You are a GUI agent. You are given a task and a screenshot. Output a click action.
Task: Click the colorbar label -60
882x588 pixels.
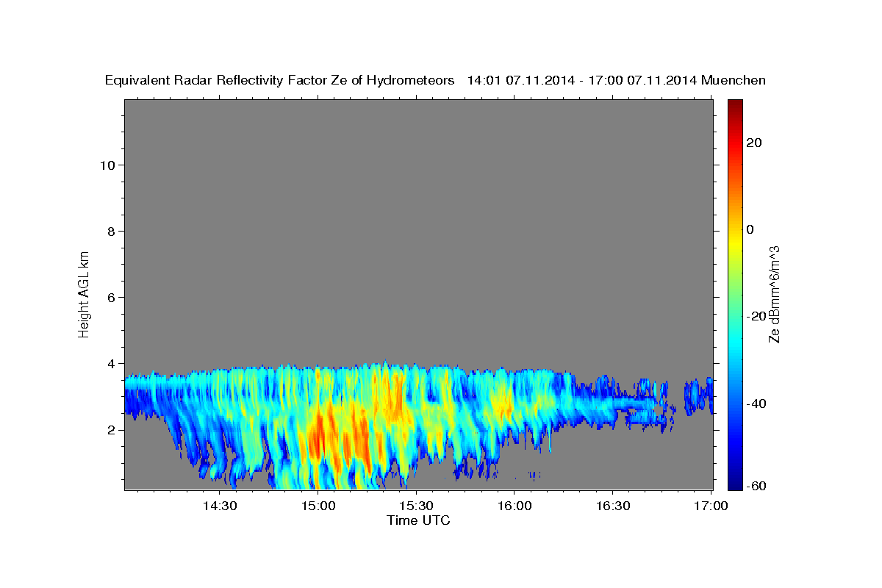[x=755, y=487]
